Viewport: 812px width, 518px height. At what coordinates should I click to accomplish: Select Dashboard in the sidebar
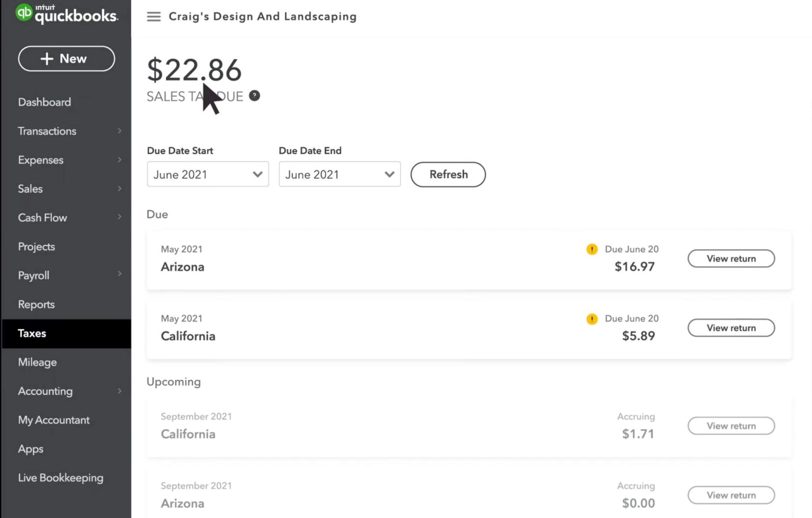[x=44, y=102]
